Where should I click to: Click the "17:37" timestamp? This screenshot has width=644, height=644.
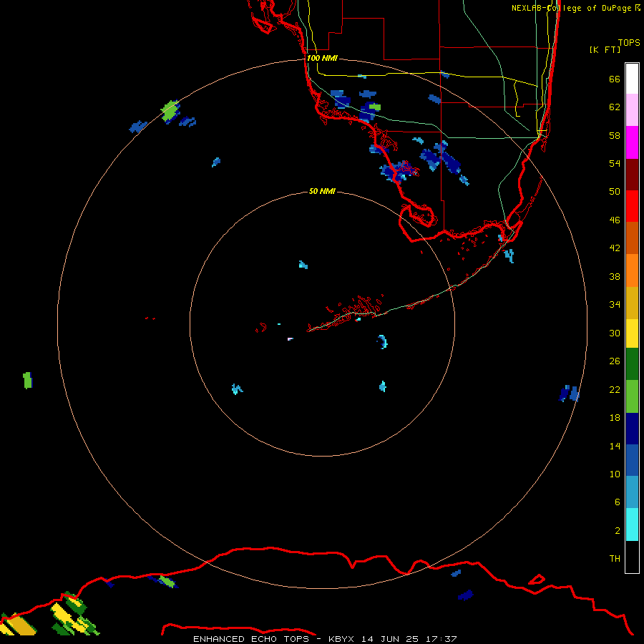coord(441,639)
